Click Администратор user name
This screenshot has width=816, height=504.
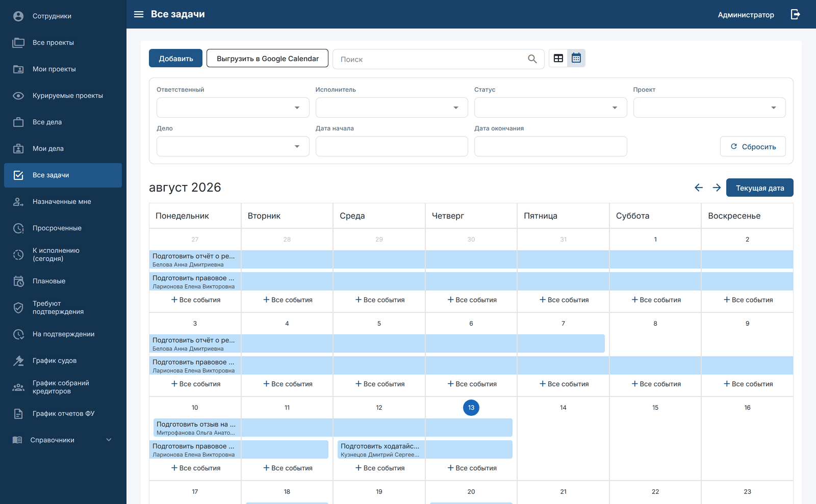[746, 15]
